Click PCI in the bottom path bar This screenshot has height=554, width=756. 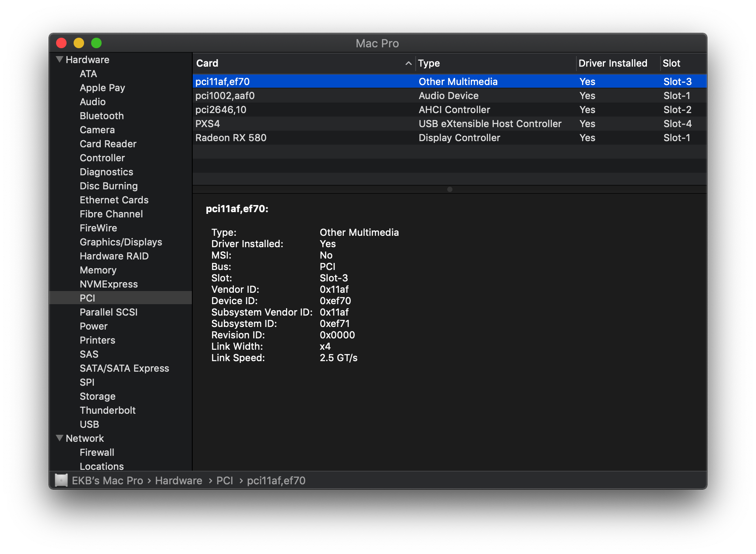click(225, 480)
